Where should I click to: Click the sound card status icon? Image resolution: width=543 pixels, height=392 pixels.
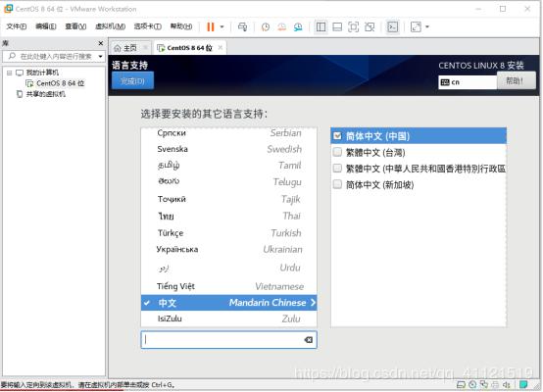tap(507, 384)
